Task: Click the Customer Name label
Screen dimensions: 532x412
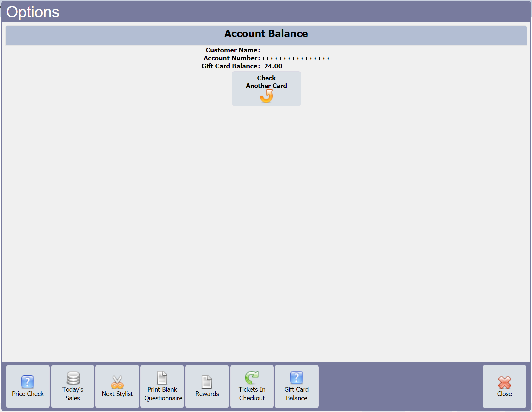Action: click(233, 50)
